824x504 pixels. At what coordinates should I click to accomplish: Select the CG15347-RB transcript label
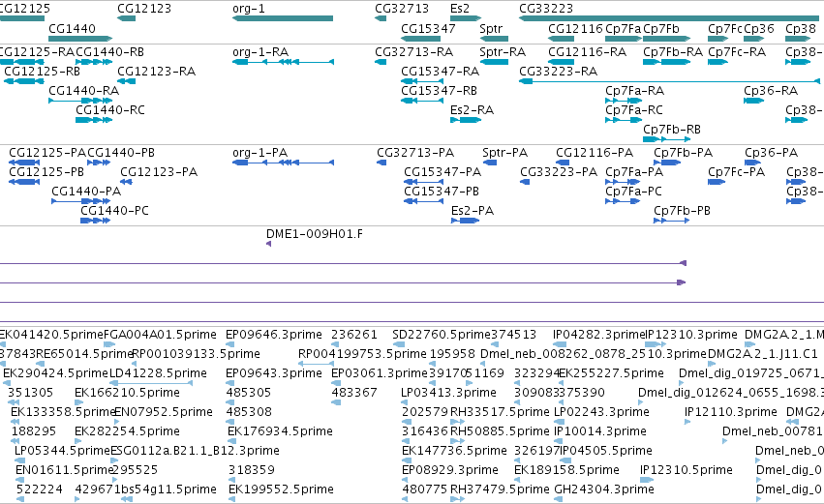tap(439, 91)
